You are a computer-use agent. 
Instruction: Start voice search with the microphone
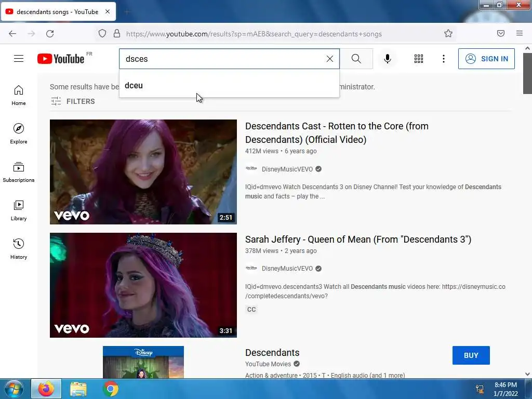click(x=387, y=59)
